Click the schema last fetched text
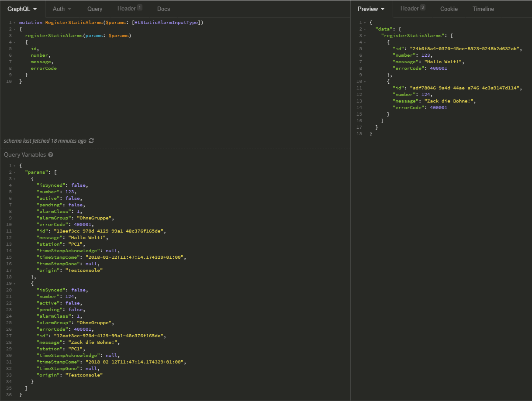 [x=45, y=141]
